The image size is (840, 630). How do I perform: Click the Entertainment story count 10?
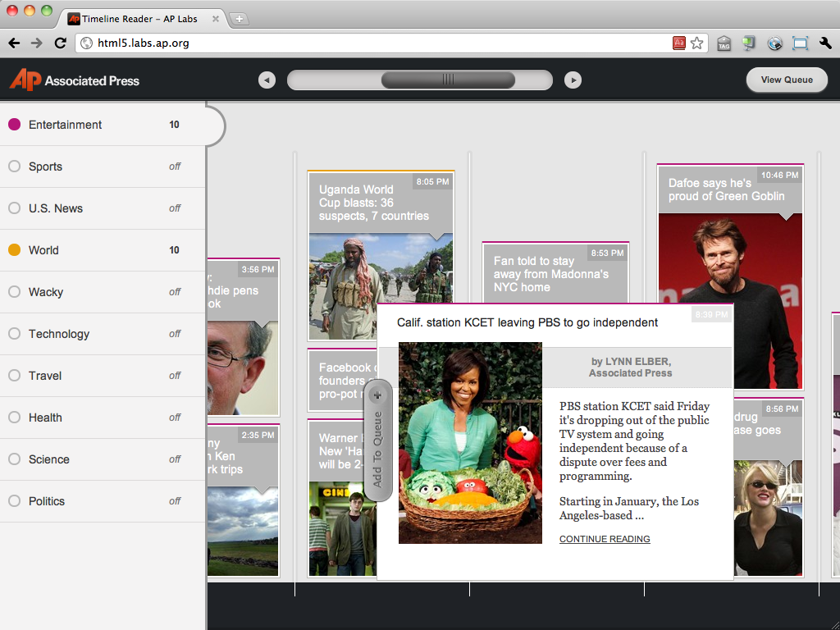(x=174, y=125)
